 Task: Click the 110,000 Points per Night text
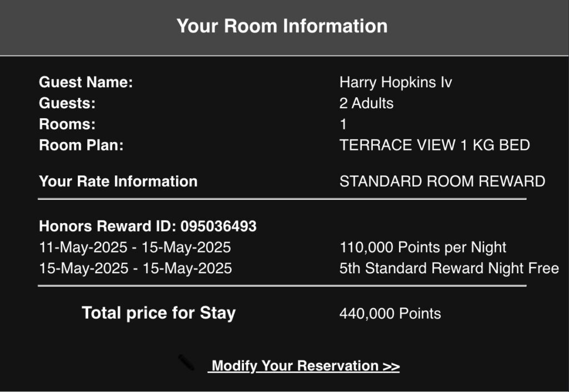coord(423,248)
